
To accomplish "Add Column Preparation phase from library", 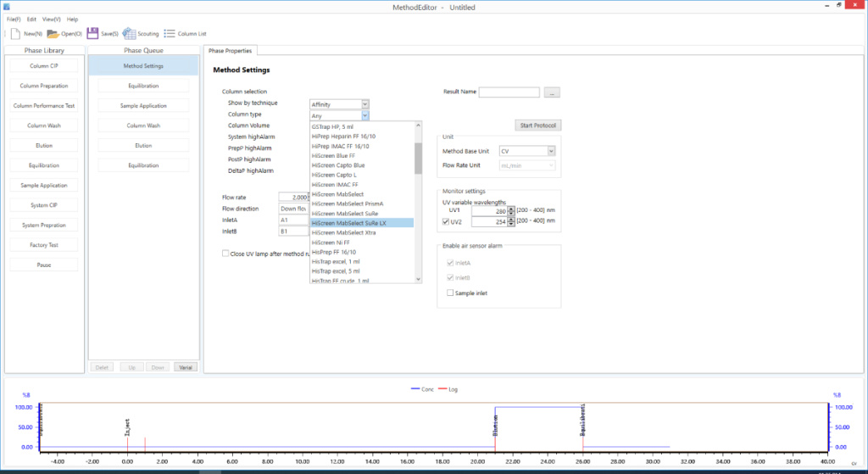I will (x=44, y=86).
